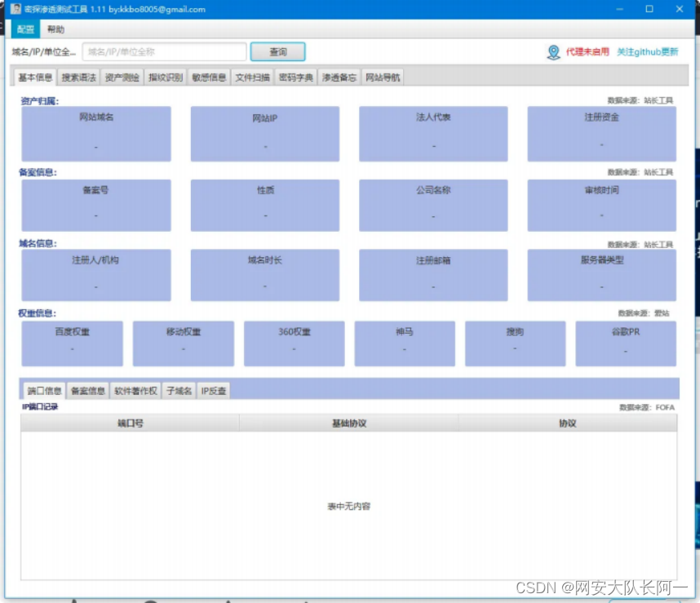Viewport: 700px width, 603px height.
Task: Click the 备案信息: section label above the cards
Action: pyautogui.click(x=38, y=172)
